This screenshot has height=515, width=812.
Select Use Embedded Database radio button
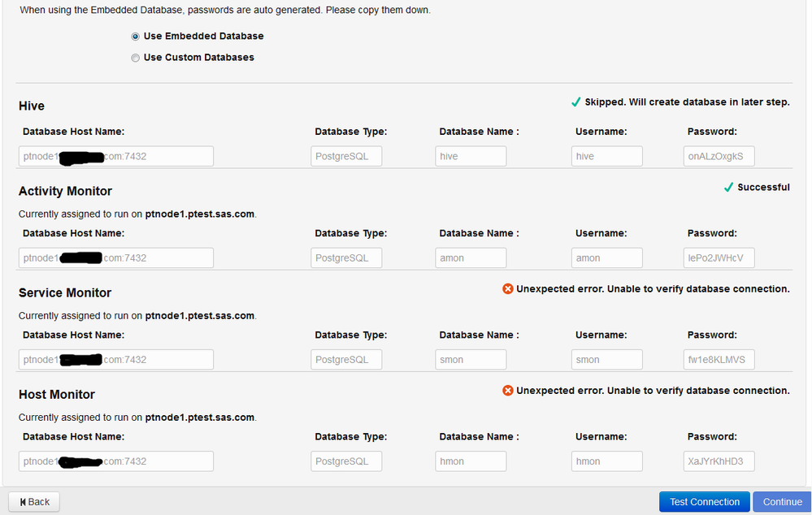[135, 37]
